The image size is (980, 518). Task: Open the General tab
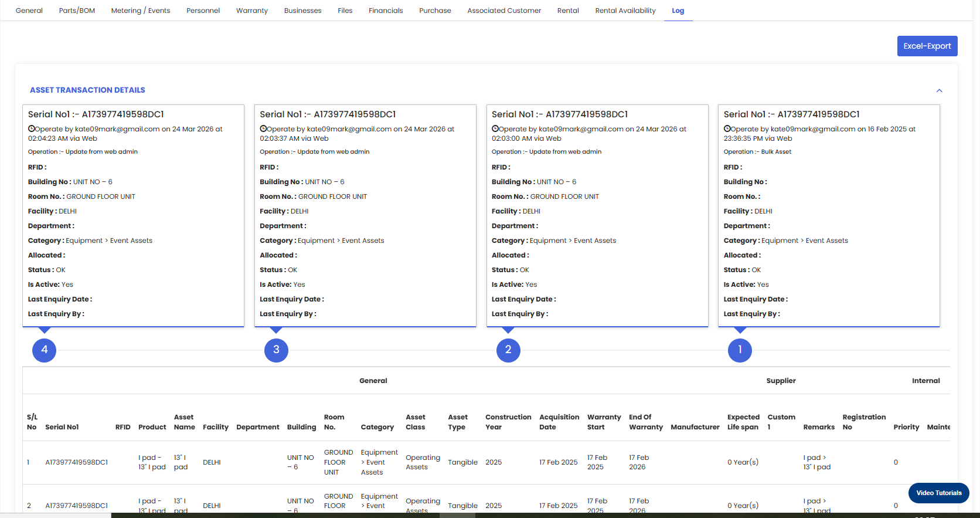[29, 11]
